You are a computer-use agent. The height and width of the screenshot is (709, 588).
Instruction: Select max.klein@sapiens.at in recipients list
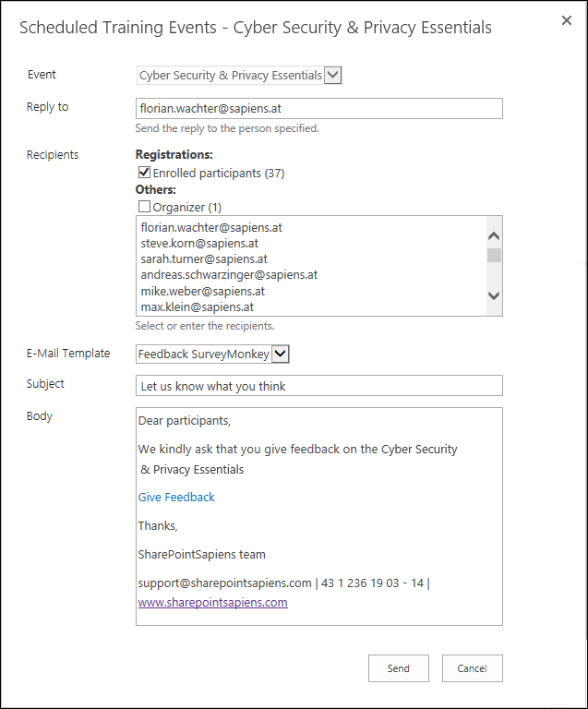click(x=197, y=306)
